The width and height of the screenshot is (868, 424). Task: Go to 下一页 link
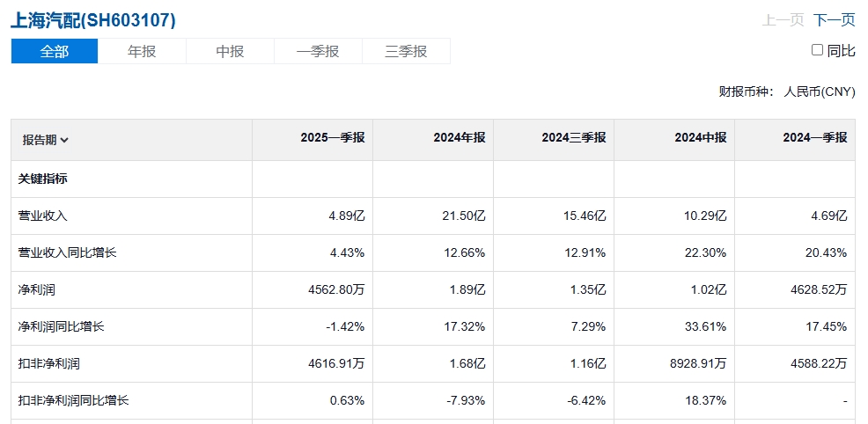(x=834, y=20)
